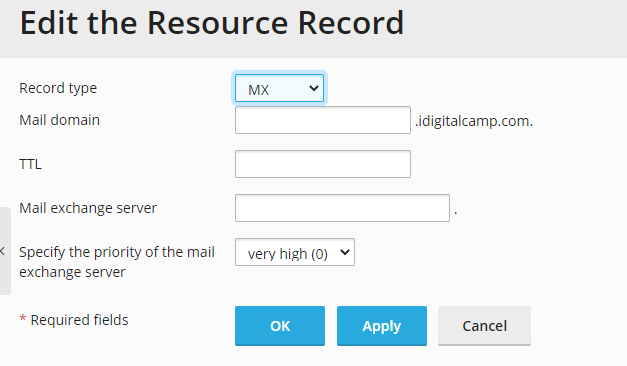Open the Record type MX dropdown
The height and width of the screenshot is (366, 627).
click(279, 88)
